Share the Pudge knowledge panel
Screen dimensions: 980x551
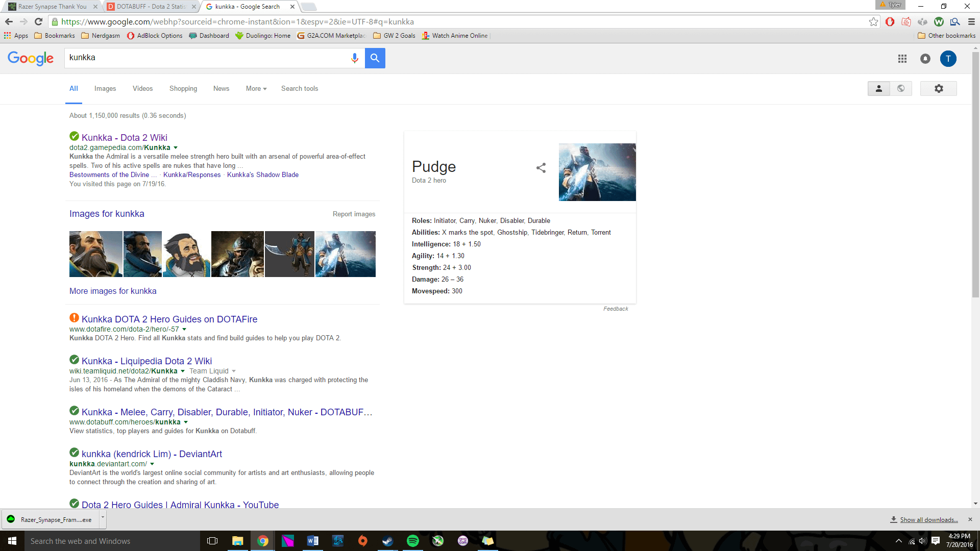pyautogui.click(x=541, y=168)
